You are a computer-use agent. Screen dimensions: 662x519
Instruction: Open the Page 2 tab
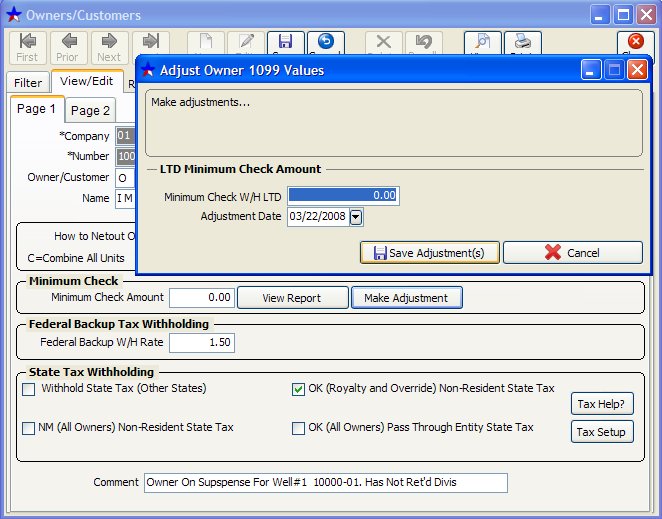coord(90,111)
